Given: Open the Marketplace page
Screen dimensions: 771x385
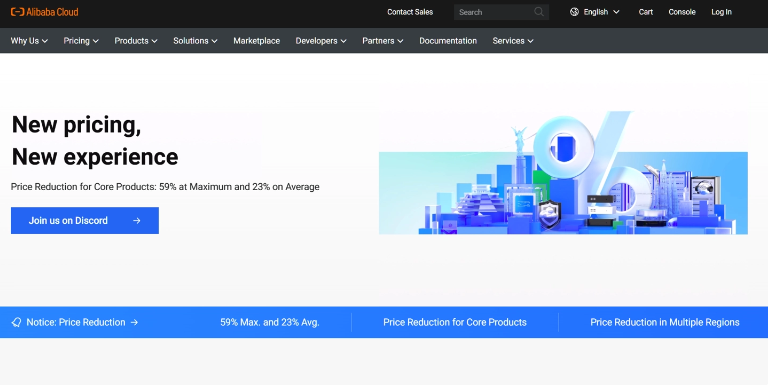Looking at the screenshot, I should click(x=257, y=41).
